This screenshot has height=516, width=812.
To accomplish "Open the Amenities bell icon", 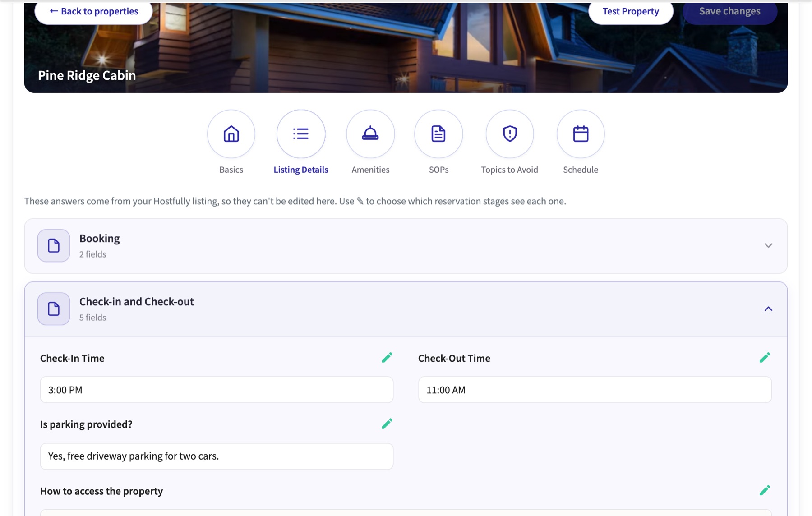I will (370, 134).
